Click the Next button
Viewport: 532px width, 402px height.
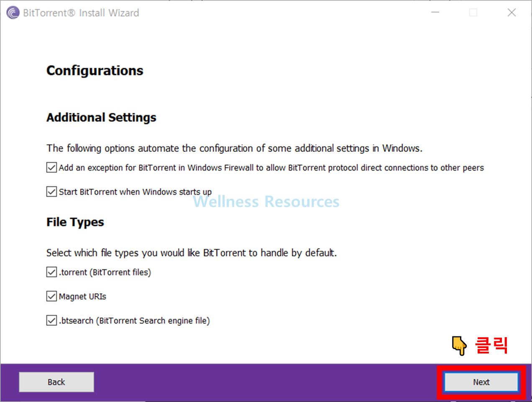[481, 382]
